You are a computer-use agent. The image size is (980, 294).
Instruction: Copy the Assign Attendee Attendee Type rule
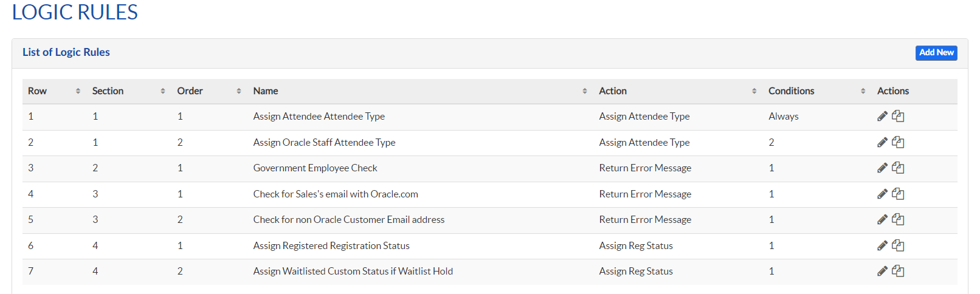(898, 116)
